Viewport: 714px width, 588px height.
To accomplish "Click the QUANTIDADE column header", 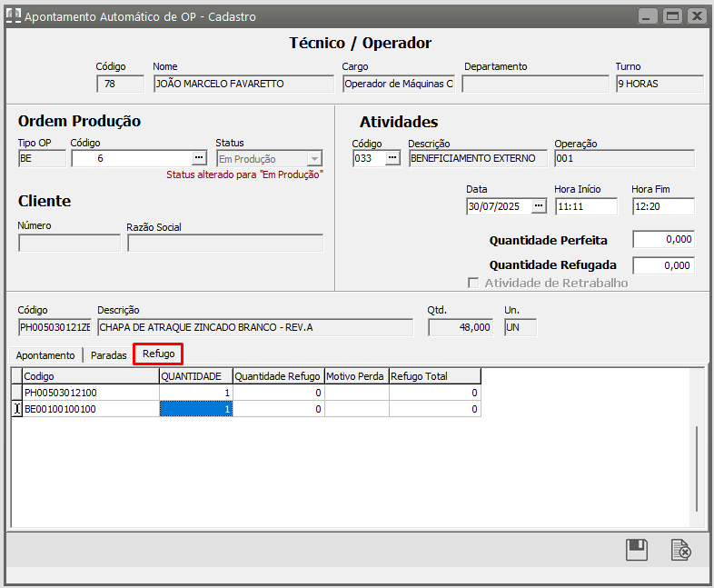I will click(195, 376).
